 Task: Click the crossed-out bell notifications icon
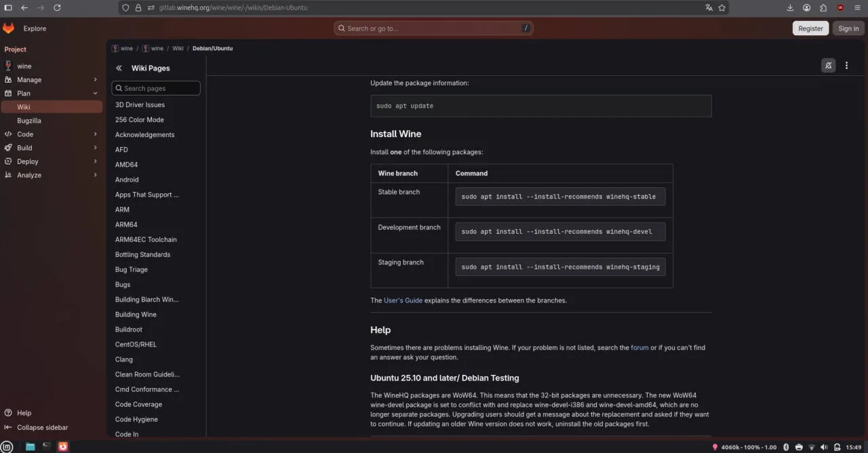click(828, 65)
